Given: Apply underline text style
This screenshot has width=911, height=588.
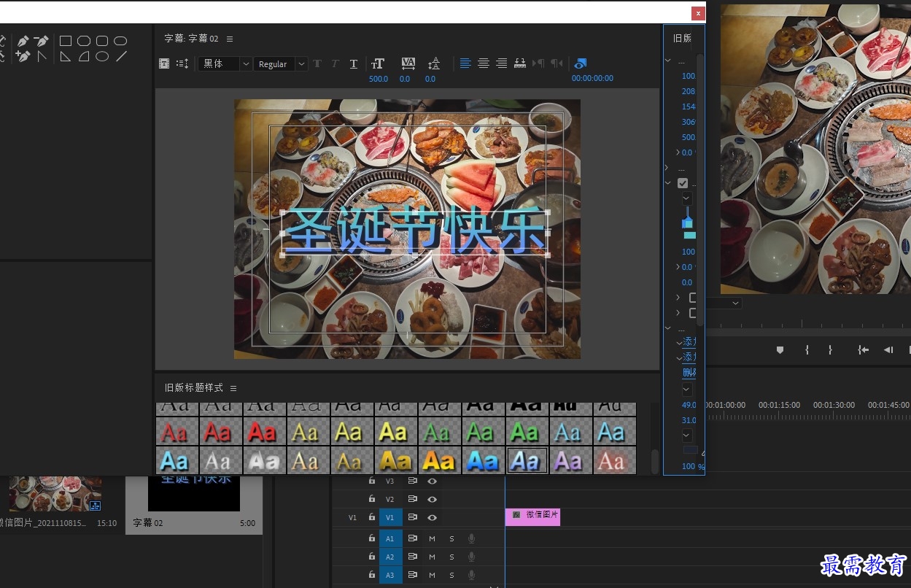Looking at the screenshot, I should 354,63.
